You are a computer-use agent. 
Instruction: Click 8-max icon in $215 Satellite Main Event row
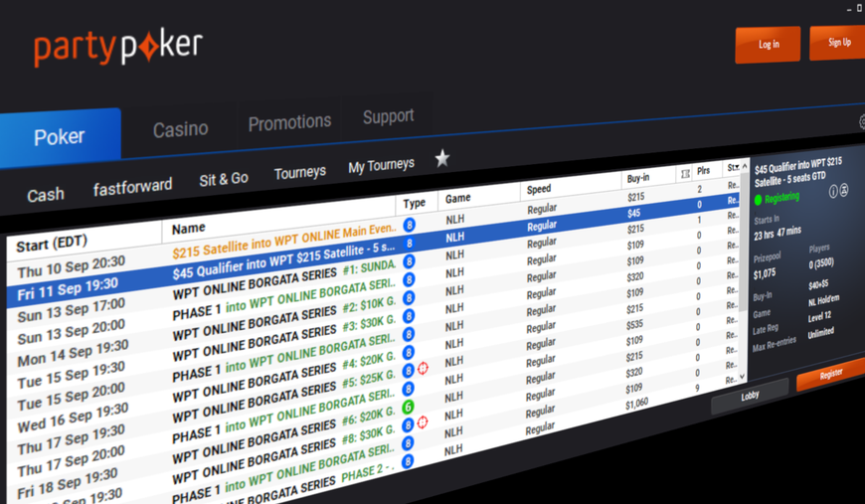point(409,225)
